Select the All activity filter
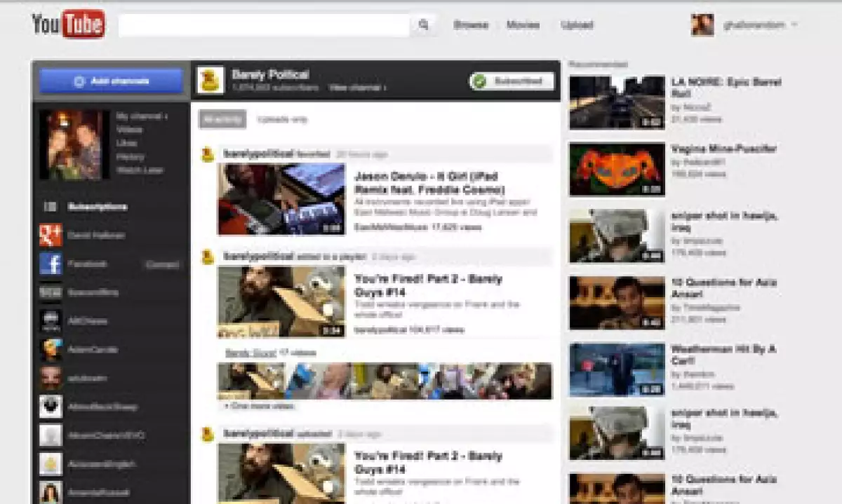Screen dimensions: 842x504 click(x=222, y=119)
